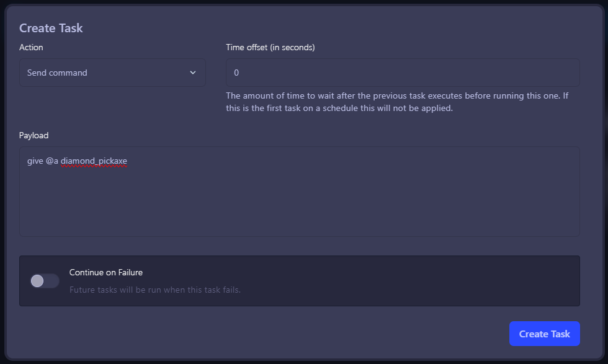Screen dimensions: 608x364
Task: Click the time offset help description text
Action: [x=397, y=102]
